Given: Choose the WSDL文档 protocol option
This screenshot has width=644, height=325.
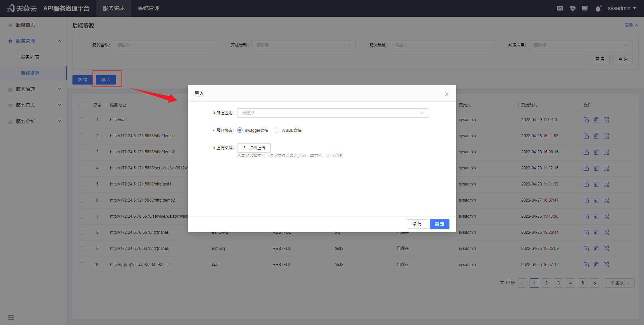Looking at the screenshot, I should [x=276, y=130].
